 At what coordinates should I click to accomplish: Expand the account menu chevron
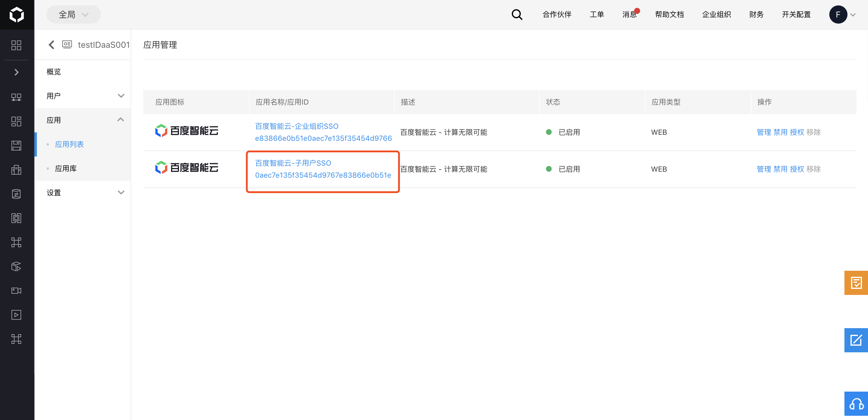(853, 15)
